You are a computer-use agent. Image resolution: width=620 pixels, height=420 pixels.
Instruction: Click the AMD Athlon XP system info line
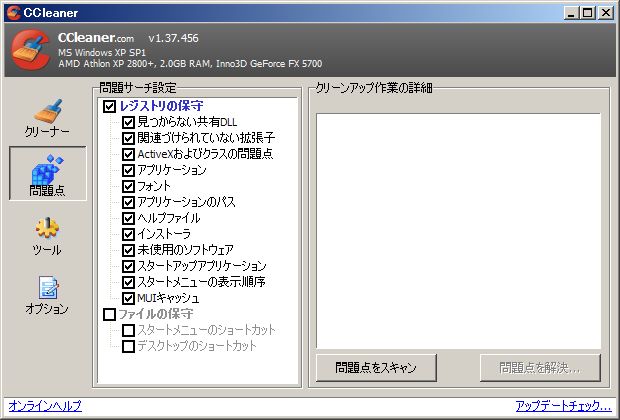tap(190, 64)
